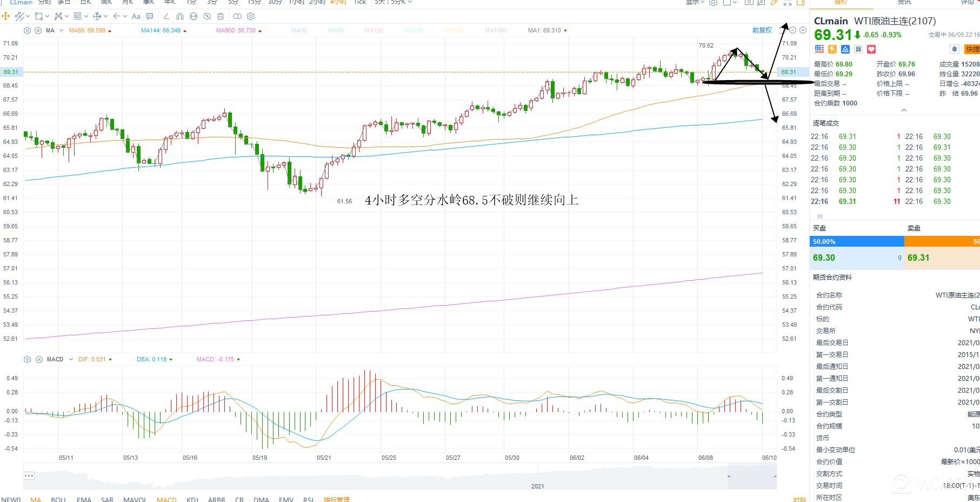The height and width of the screenshot is (502, 980).
Task: Click the ask price 69.31 cell
Action: pyautogui.click(x=942, y=258)
